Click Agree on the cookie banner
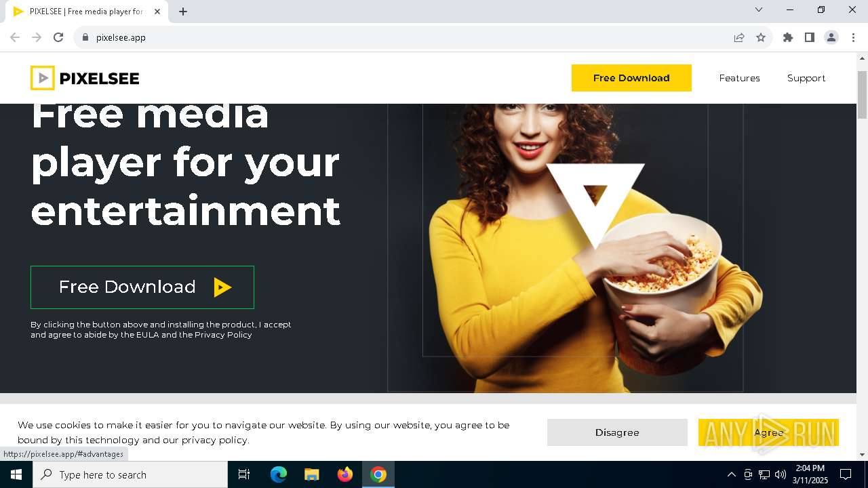The image size is (868, 488). [x=768, y=432]
